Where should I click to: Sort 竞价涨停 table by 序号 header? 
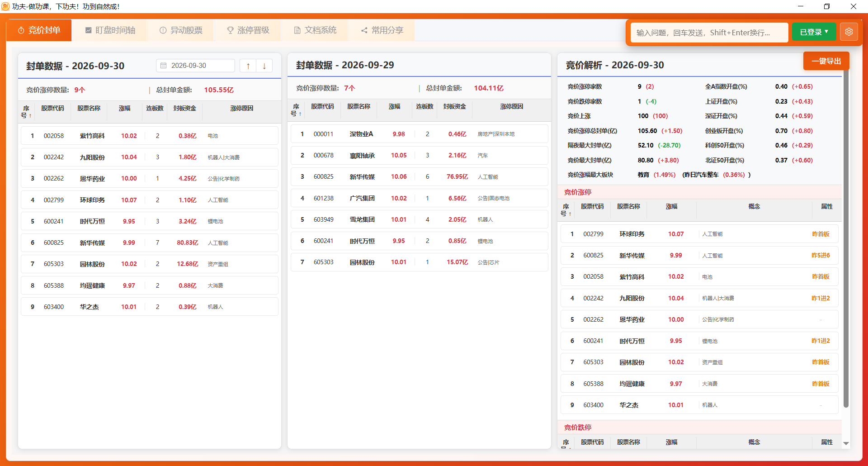point(566,210)
